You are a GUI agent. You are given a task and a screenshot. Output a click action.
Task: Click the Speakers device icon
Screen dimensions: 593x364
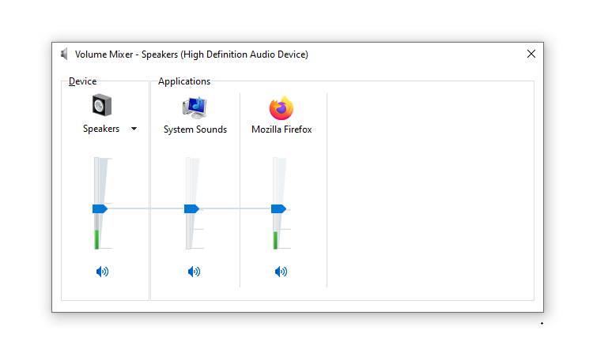pos(102,105)
